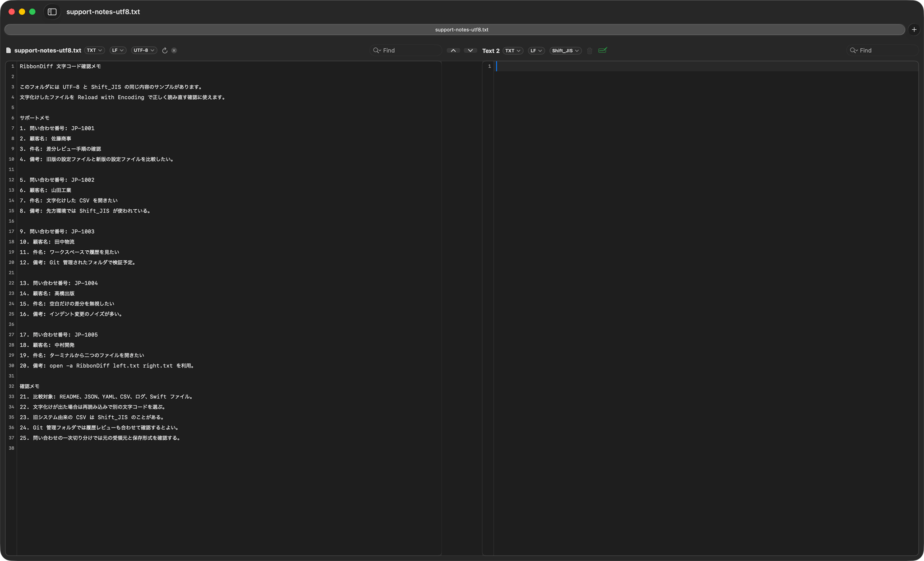Click line number 38 in the left gutter
The height and width of the screenshot is (561, 924).
click(11, 448)
